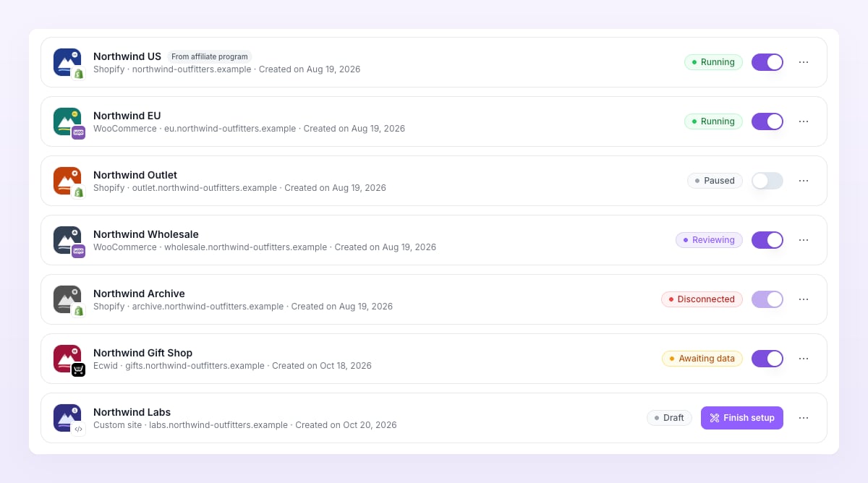868x483 pixels.
Task: Click the Northwind Gift Shop store logo
Action: coord(67,359)
